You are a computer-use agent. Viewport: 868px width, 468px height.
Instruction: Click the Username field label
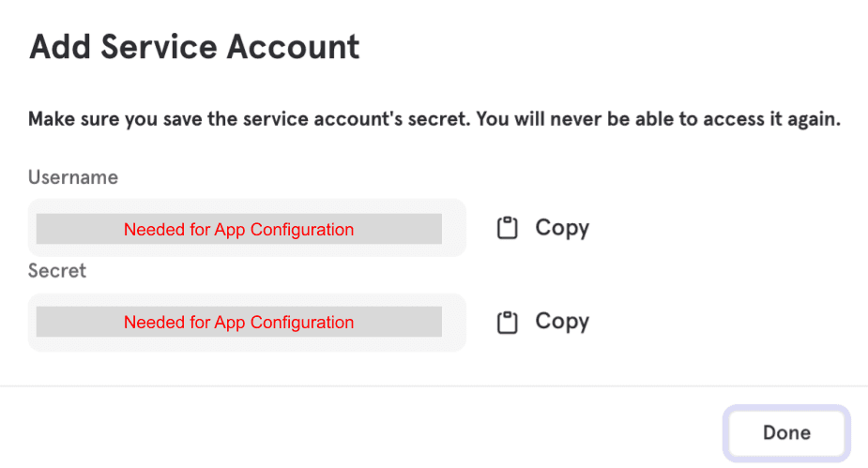coord(73,177)
